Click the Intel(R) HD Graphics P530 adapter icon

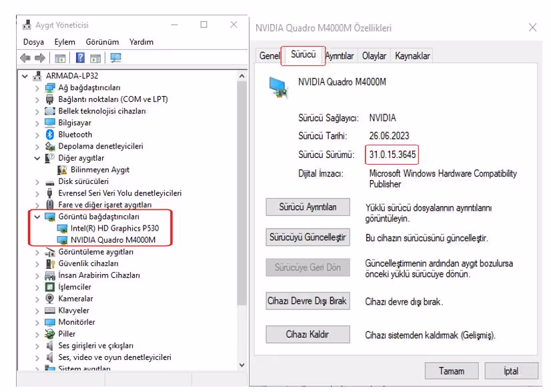click(62, 229)
